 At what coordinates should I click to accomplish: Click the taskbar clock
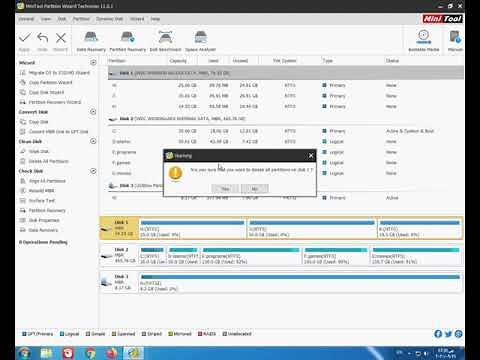(x=446, y=353)
